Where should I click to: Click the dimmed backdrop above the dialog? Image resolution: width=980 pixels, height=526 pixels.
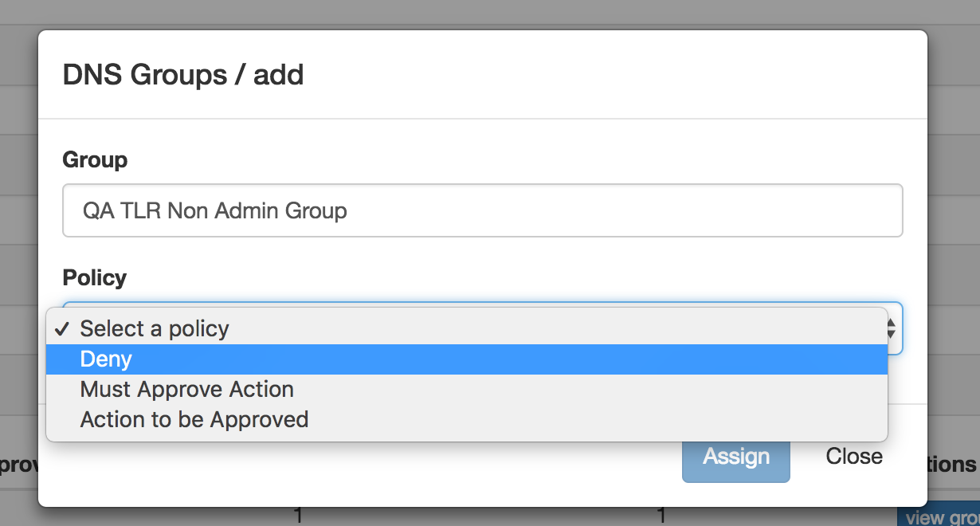478,13
